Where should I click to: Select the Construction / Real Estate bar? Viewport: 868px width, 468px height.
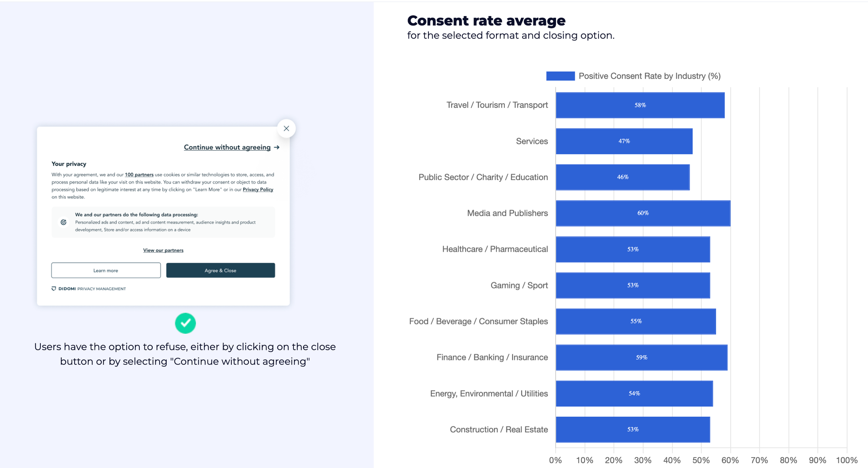click(x=633, y=429)
